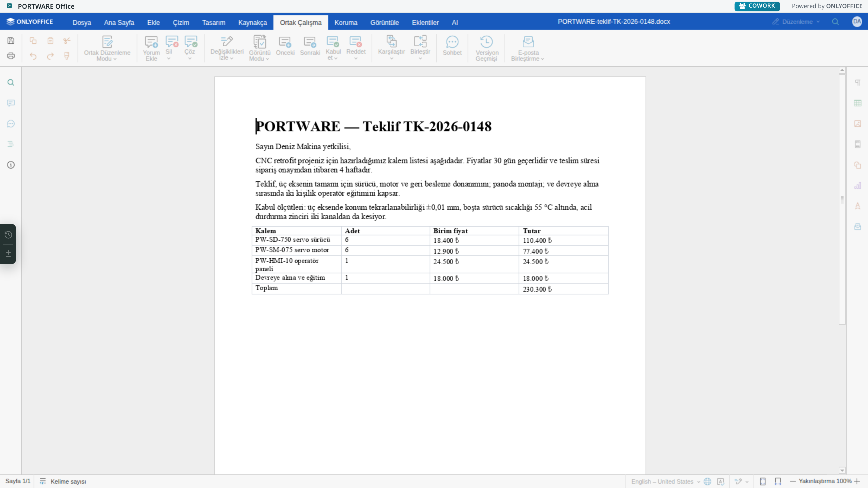
Task: Undo the last action
Action: [33, 56]
